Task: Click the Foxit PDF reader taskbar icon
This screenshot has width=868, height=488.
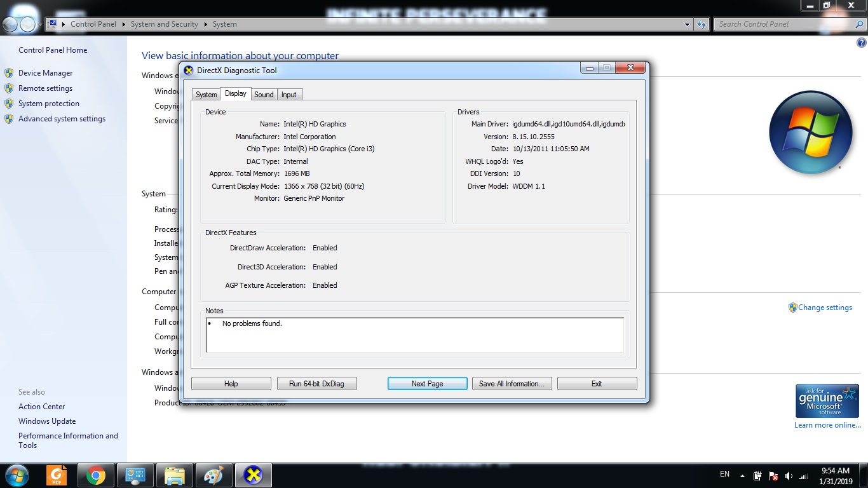Action: (57, 475)
